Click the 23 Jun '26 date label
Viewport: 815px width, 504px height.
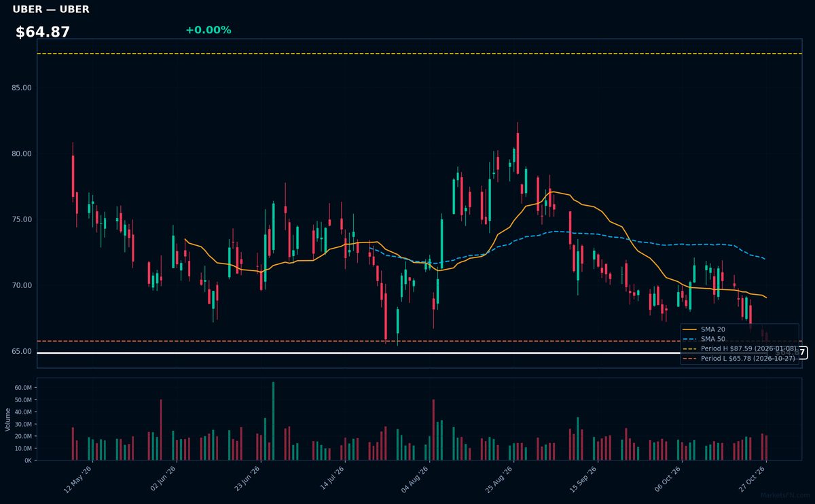[x=247, y=480]
